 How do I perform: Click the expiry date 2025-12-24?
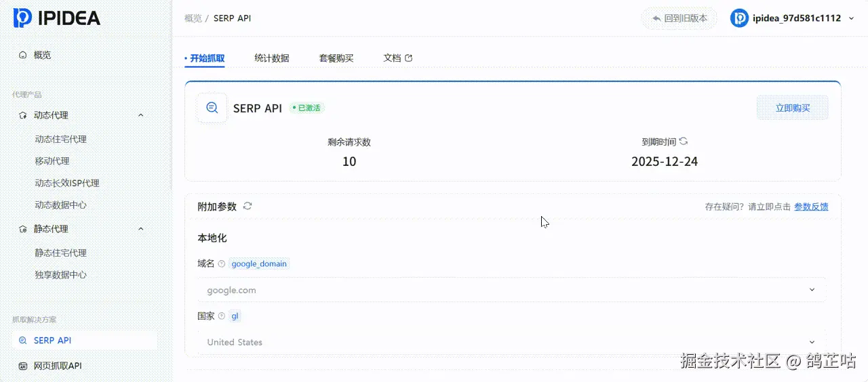(665, 161)
